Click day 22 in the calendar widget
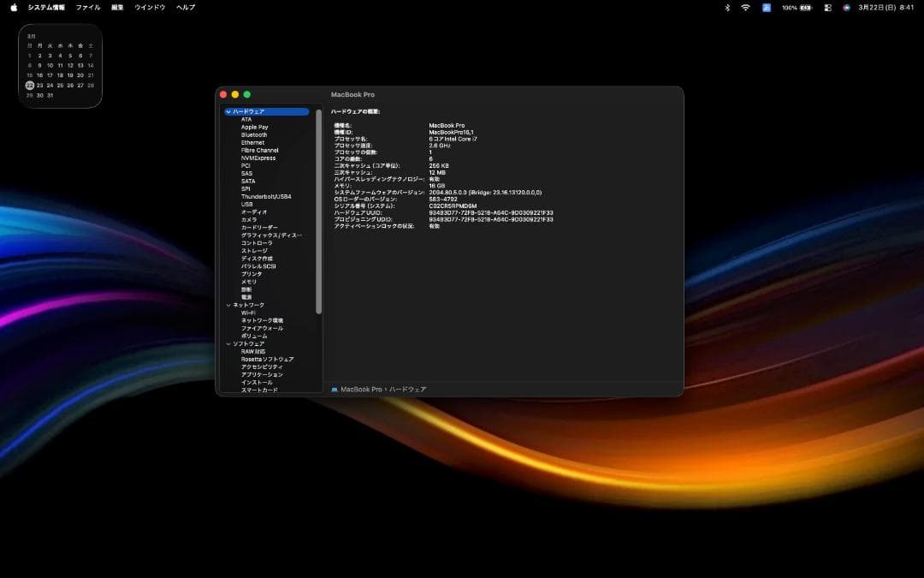 (x=29, y=86)
